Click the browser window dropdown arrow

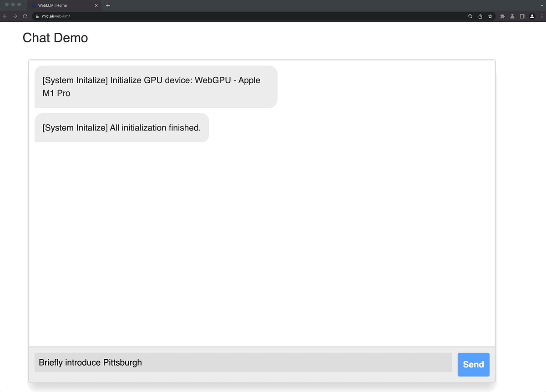tap(542, 5)
